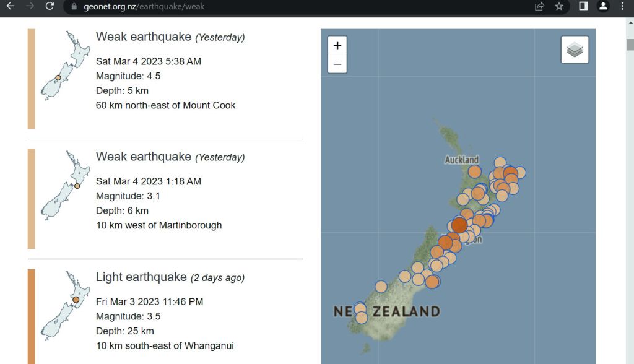Open the browser share page icon
This screenshot has height=364, width=634.
(539, 7)
